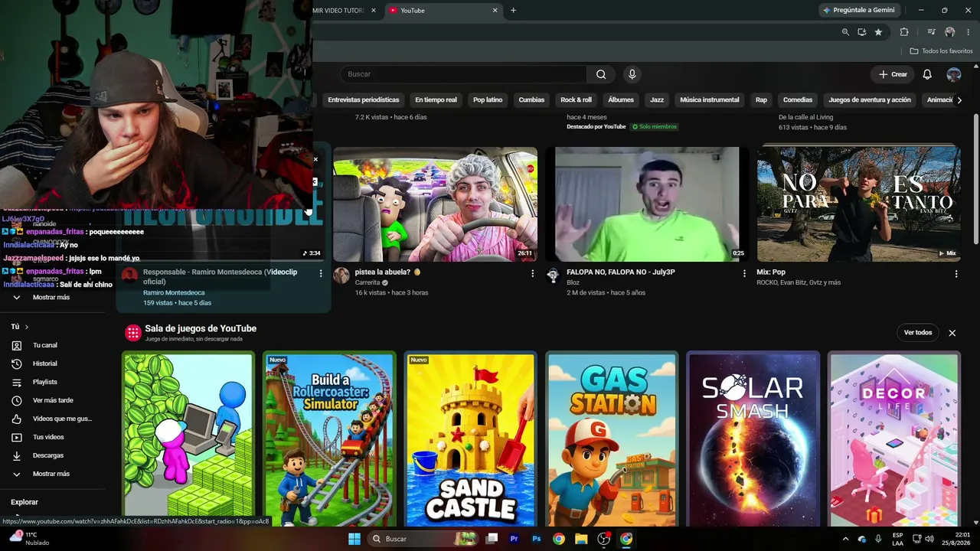Open Chrome media controls icon
This screenshot has height=551, width=980.
pyautogui.click(x=931, y=32)
